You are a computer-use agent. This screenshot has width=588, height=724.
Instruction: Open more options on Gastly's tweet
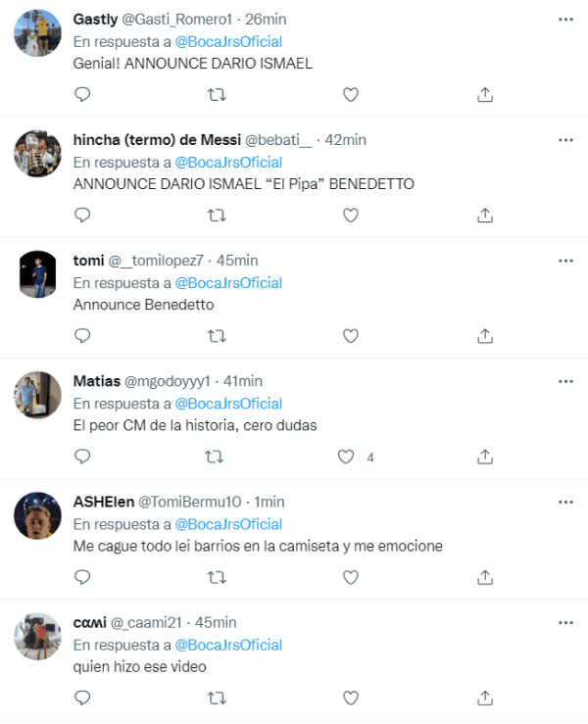pos(565,20)
